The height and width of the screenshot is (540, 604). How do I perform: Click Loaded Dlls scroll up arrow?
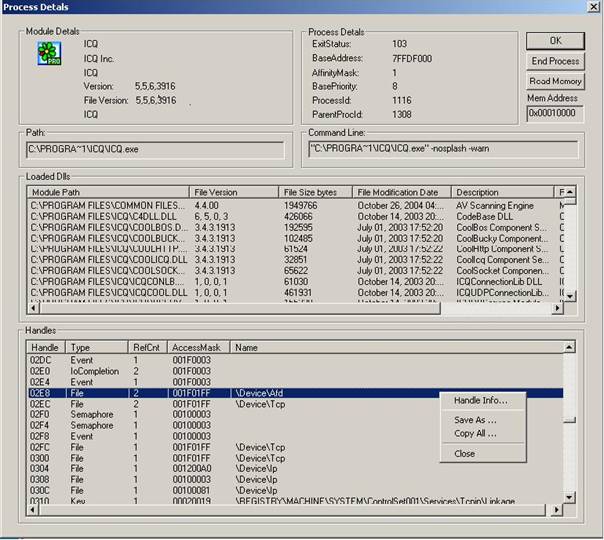pos(570,192)
